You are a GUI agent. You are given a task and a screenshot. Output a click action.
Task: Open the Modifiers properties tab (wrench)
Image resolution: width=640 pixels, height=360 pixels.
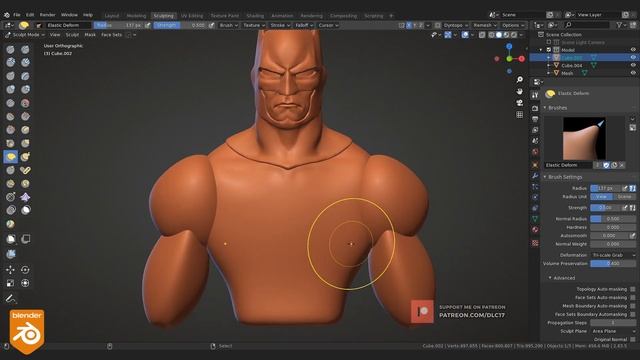click(535, 176)
